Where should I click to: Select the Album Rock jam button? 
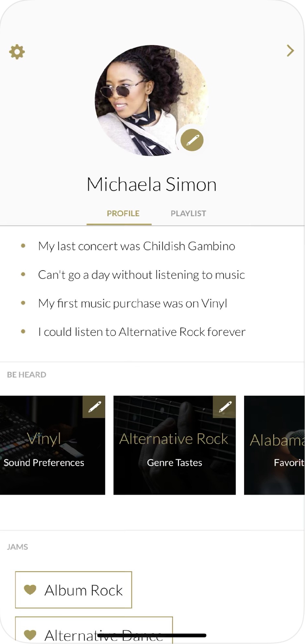(84, 590)
